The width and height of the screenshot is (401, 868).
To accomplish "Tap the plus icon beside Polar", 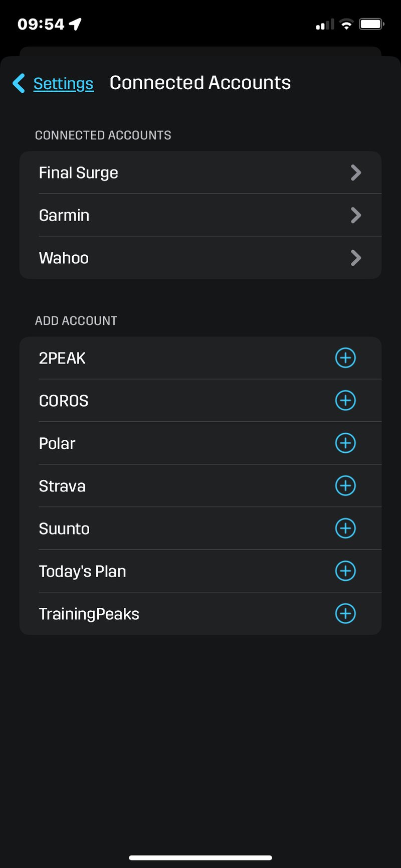I will (345, 443).
